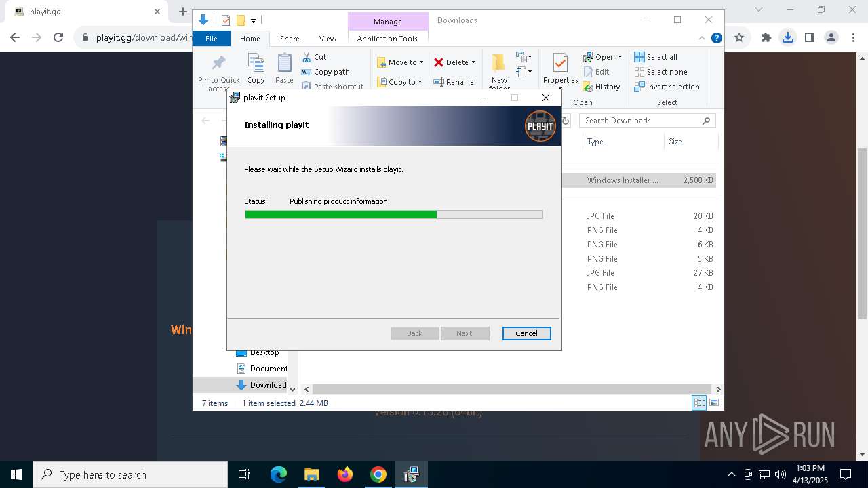
Task: Click the installer icon in taskbar
Action: point(411,474)
